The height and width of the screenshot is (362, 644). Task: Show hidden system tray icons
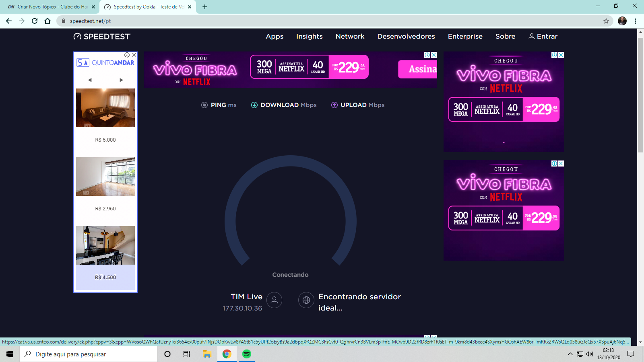tap(570, 354)
